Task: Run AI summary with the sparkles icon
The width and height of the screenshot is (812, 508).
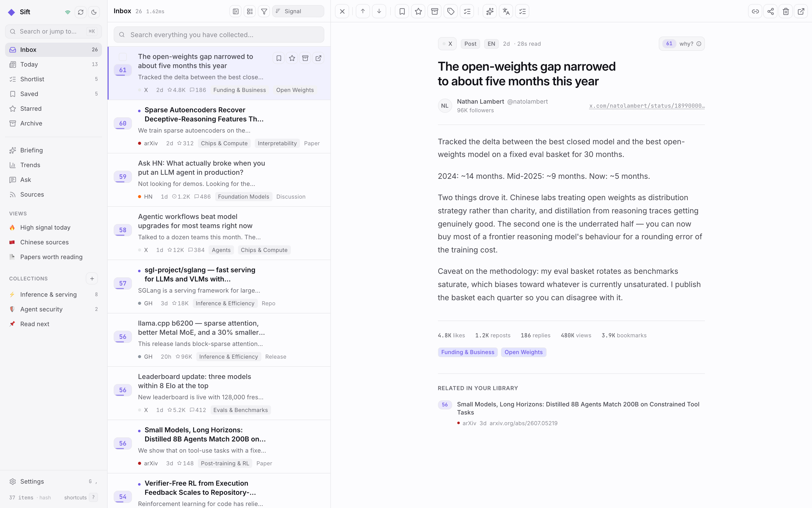Action: pos(490,11)
